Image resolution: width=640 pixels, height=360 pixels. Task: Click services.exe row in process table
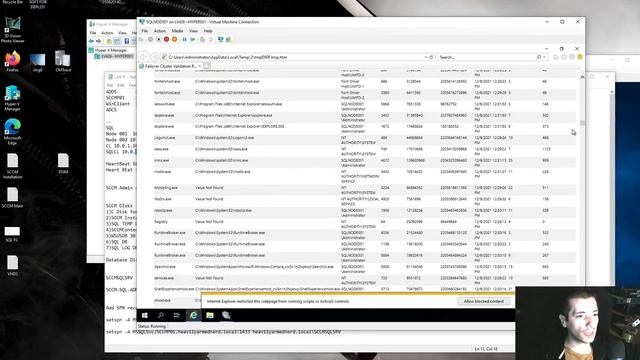[364, 280]
